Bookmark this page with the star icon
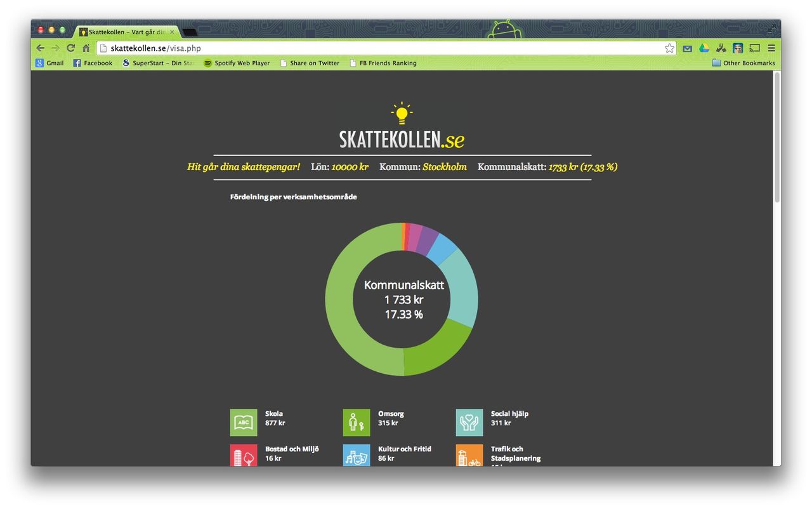812x509 pixels. [669, 48]
